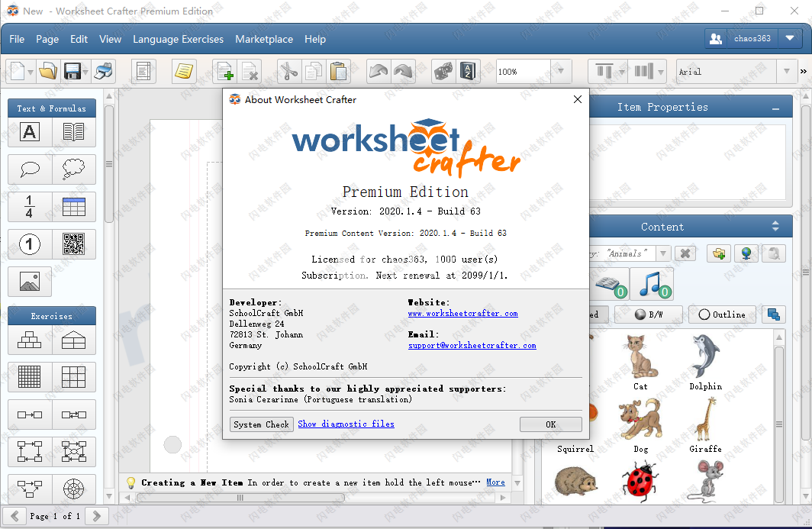This screenshot has height=529, width=812.
Task: Redo action arrow icon
Action: tap(403, 71)
